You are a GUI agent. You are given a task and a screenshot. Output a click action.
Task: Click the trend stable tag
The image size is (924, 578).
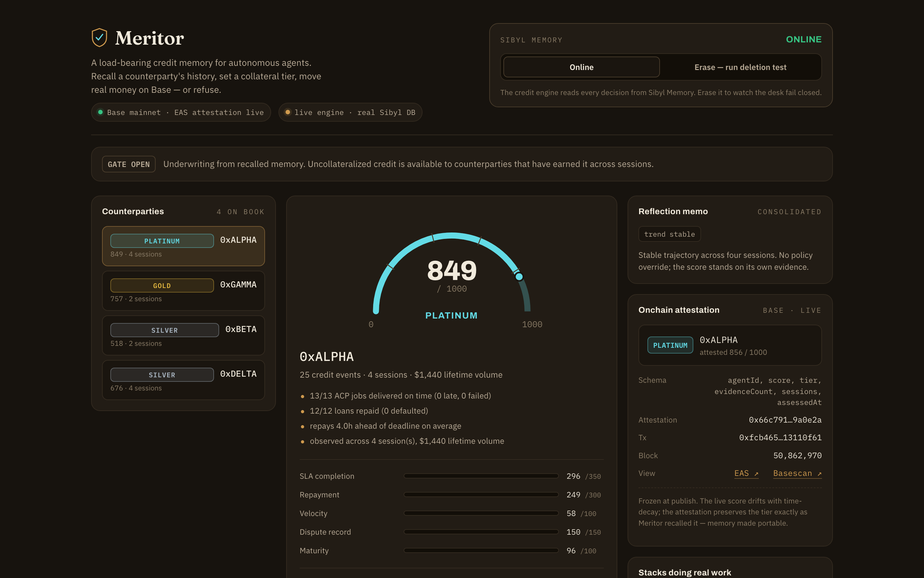(669, 234)
